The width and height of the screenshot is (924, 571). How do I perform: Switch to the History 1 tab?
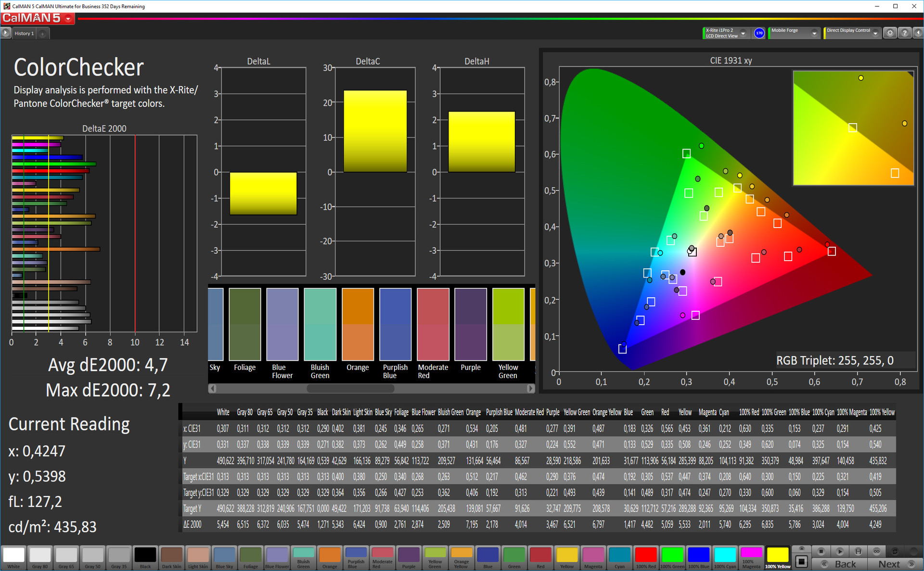(x=24, y=33)
